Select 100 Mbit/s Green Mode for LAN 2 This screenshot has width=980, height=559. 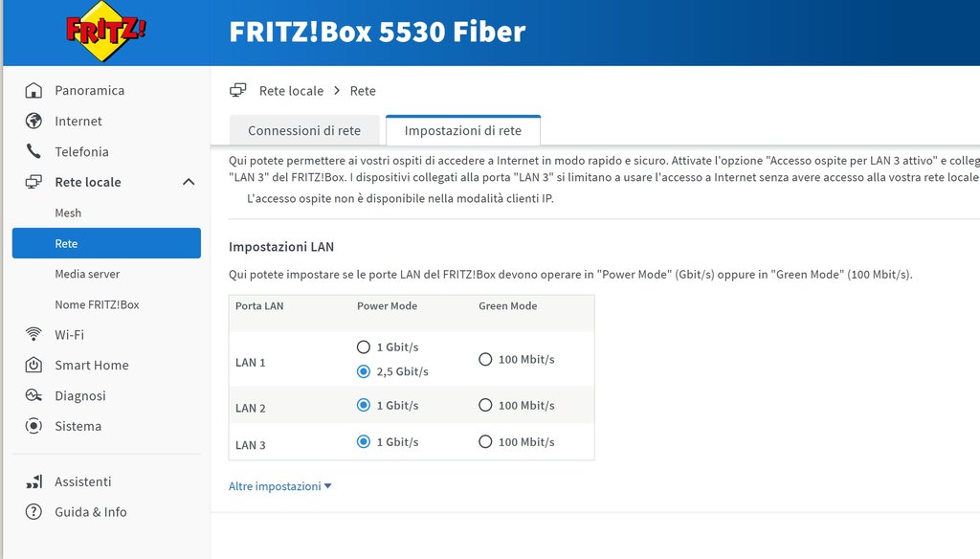click(485, 406)
